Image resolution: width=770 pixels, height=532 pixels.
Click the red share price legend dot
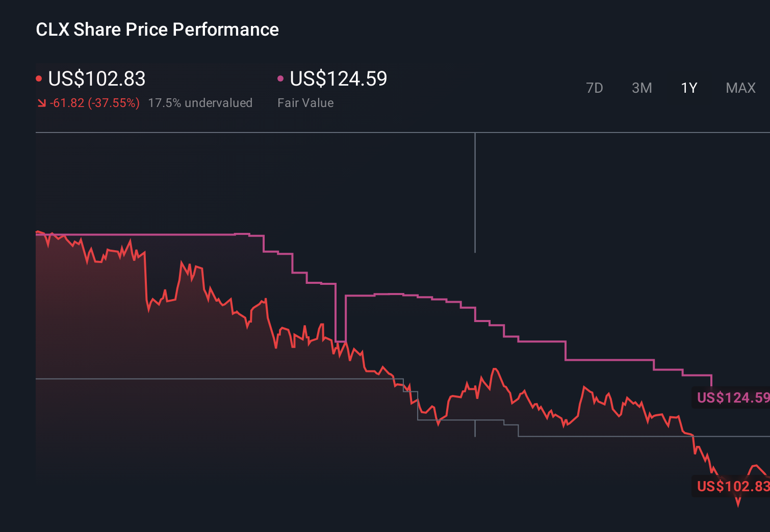(x=39, y=77)
